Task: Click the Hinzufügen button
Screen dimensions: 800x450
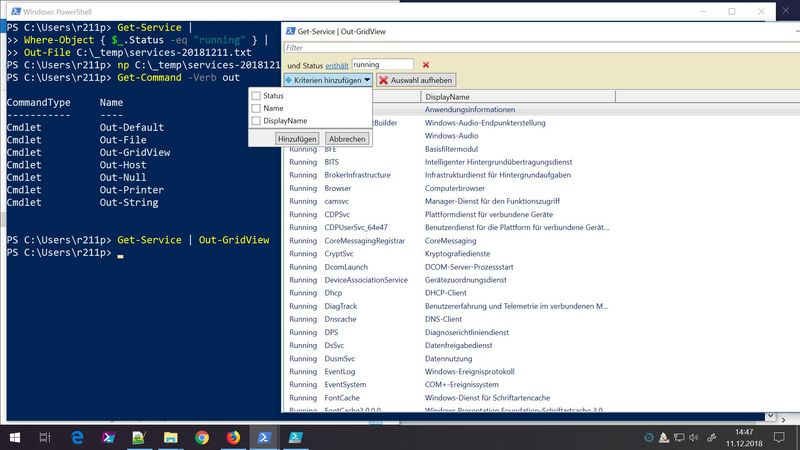Action: click(298, 138)
